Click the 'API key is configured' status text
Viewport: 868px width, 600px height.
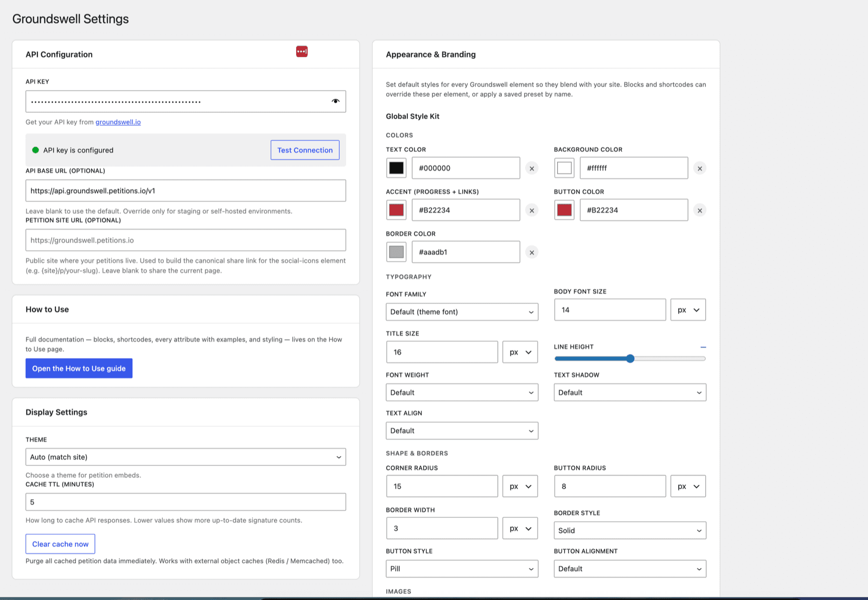[x=79, y=150]
